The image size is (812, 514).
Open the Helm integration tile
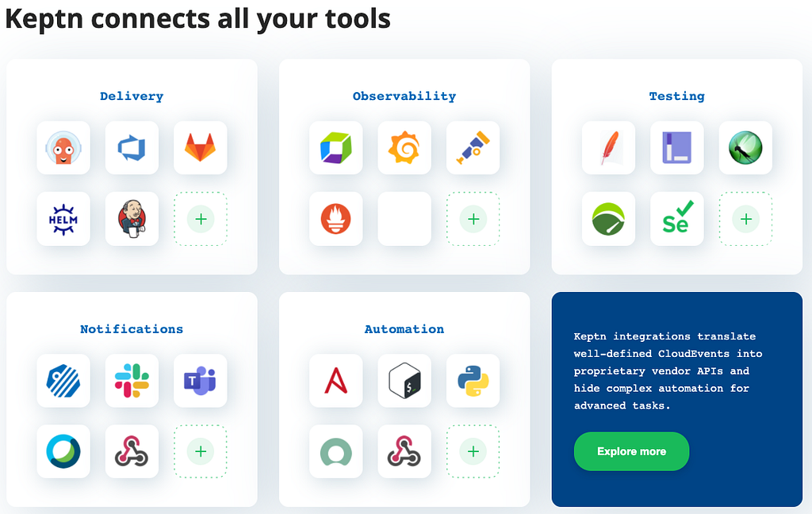[x=63, y=219]
